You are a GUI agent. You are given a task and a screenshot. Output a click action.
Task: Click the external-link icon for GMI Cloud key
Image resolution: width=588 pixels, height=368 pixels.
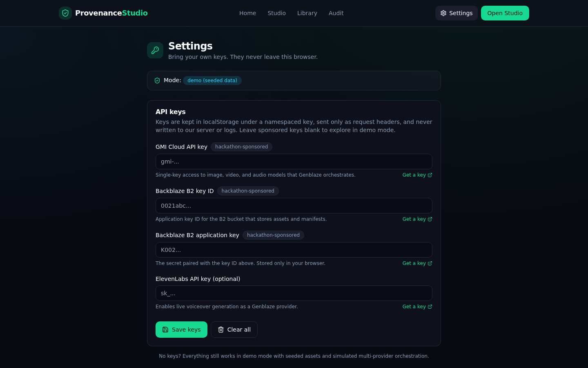[x=430, y=175]
